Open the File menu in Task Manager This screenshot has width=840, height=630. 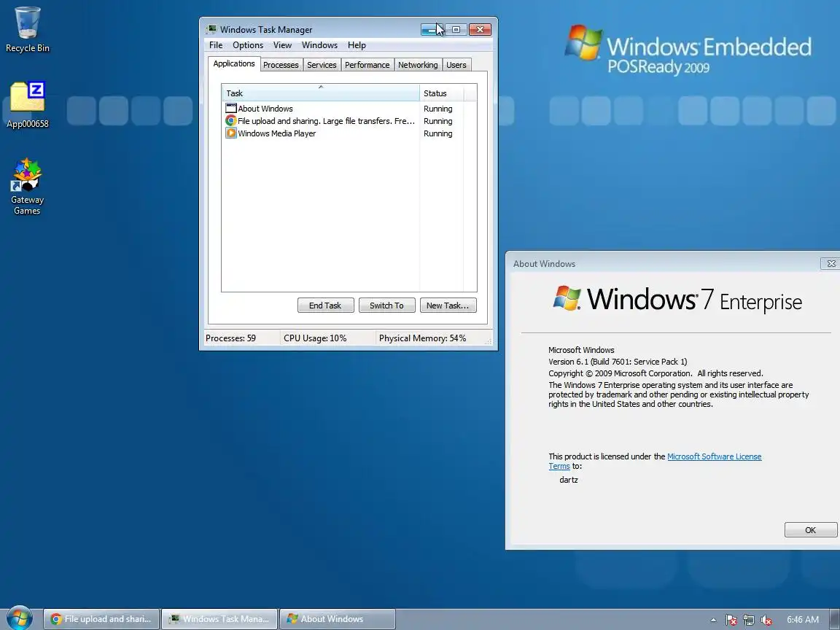216,45
